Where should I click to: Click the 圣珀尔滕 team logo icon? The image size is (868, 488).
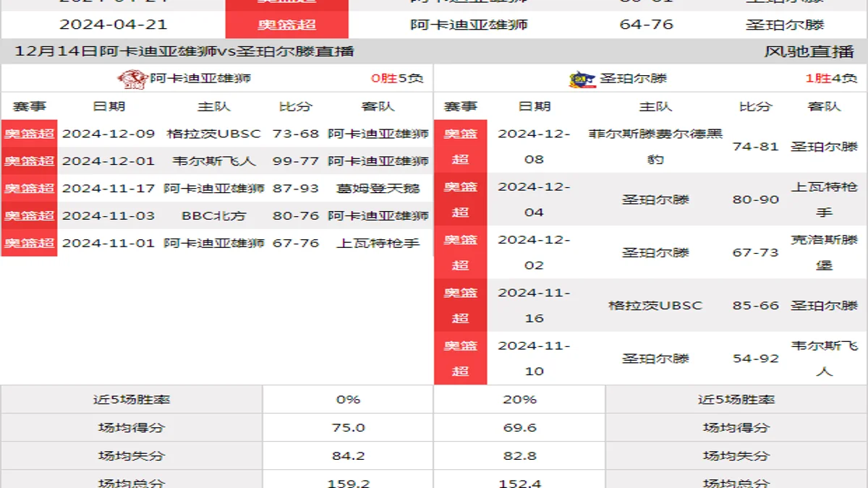[x=582, y=78]
